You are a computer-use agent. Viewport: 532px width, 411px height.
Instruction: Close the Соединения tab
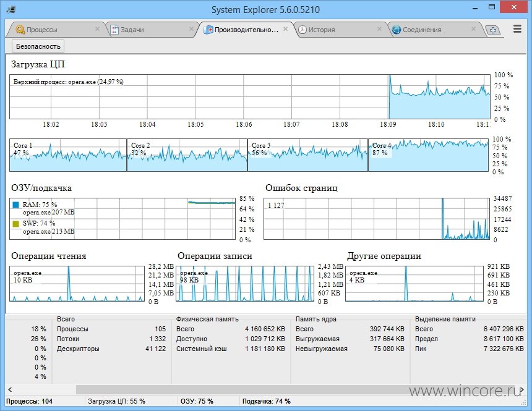[474, 29]
